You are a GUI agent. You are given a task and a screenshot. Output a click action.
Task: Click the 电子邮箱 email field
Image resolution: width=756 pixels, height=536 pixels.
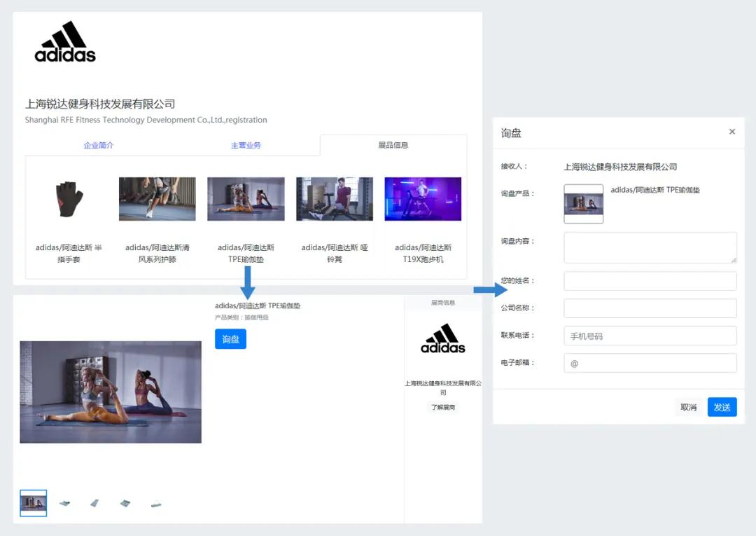pyautogui.click(x=650, y=363)
